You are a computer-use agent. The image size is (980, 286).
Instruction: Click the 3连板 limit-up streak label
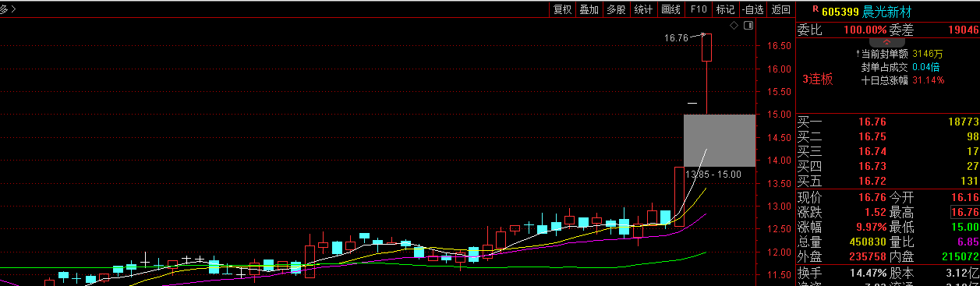818,79
